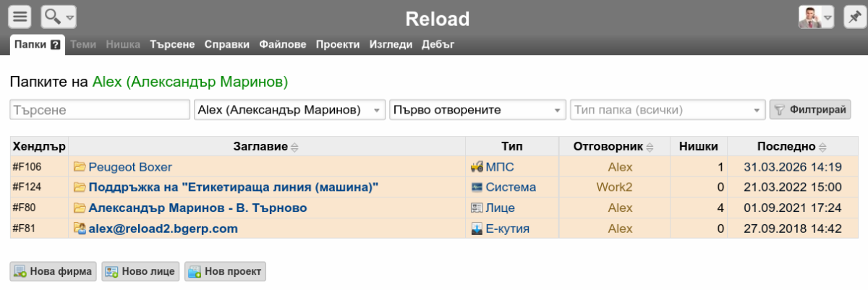Sort table by Заглавие column arrows
This screenshot has width=868, height=290.
[x=294, y=147]
